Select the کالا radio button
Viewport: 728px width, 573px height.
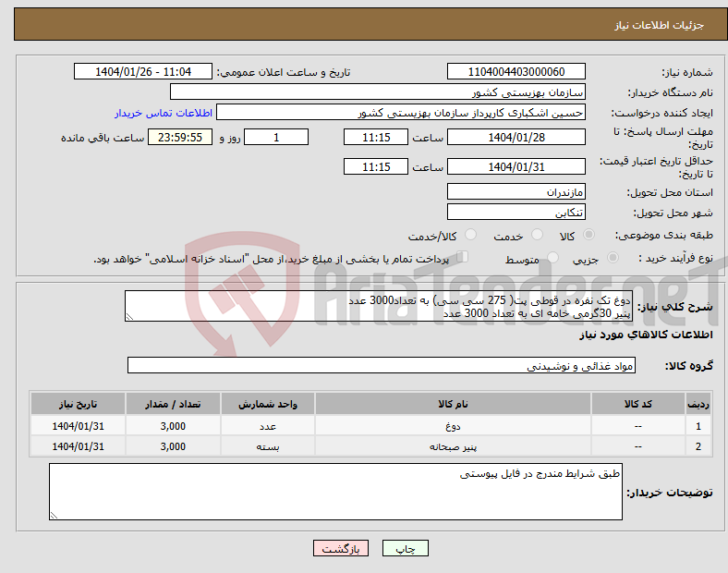pos(588,235)
